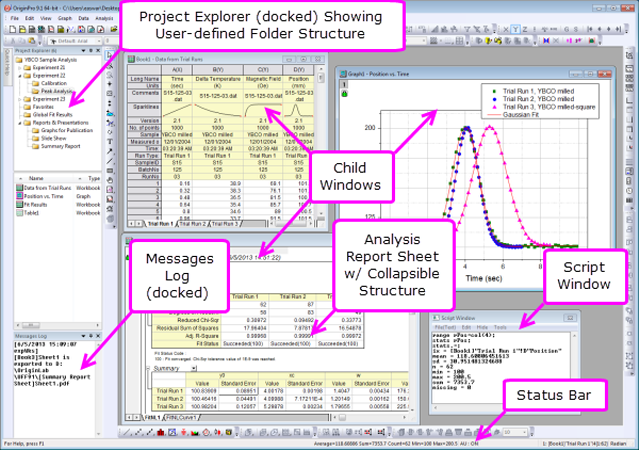Screen dimensions: 639x450
Task: Open the File menu
Action: click(x=15, y=18)
